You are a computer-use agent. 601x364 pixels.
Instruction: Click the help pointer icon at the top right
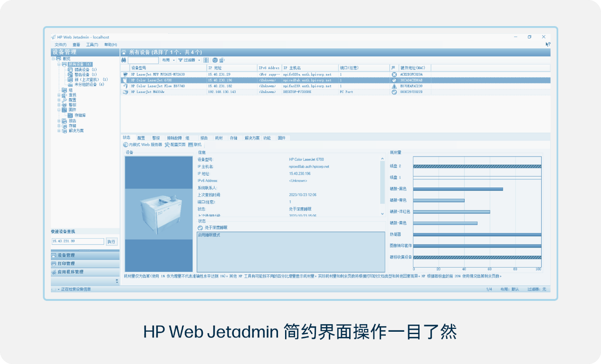[547, 44]
